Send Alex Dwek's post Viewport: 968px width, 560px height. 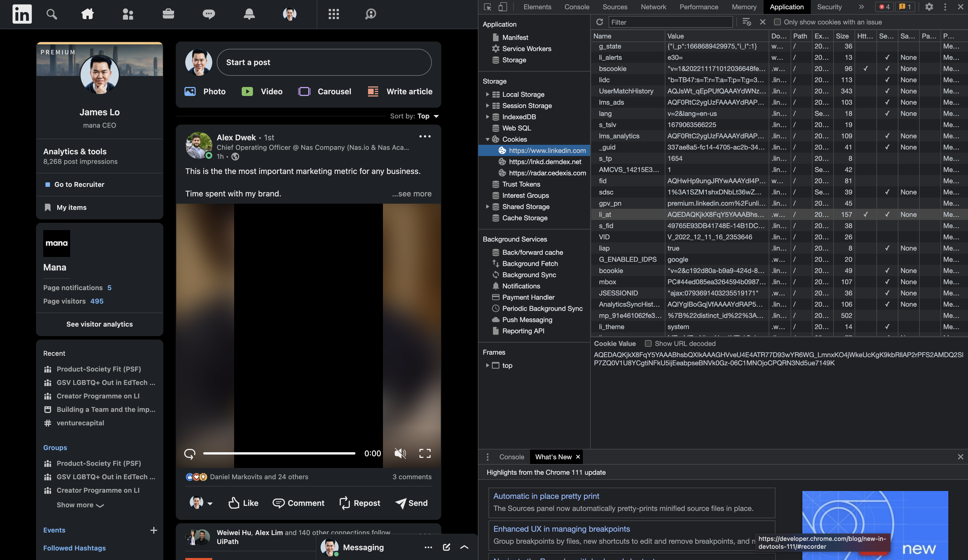tap(411, 503)
